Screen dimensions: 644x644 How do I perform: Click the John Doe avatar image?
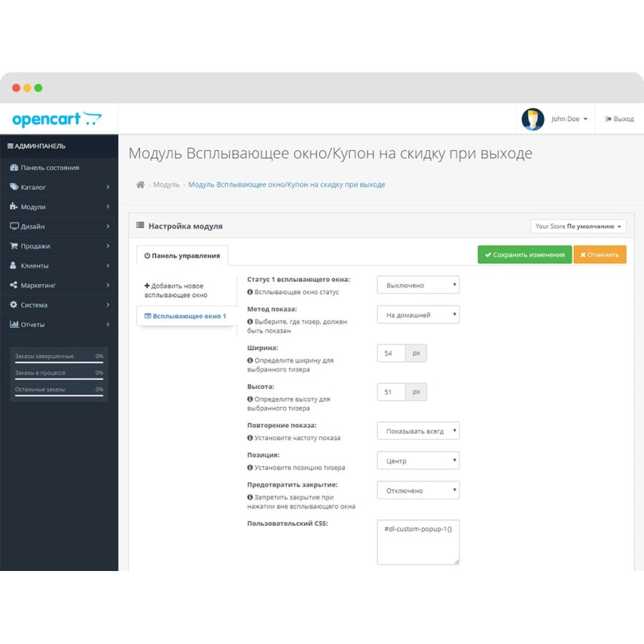[532, 119]
